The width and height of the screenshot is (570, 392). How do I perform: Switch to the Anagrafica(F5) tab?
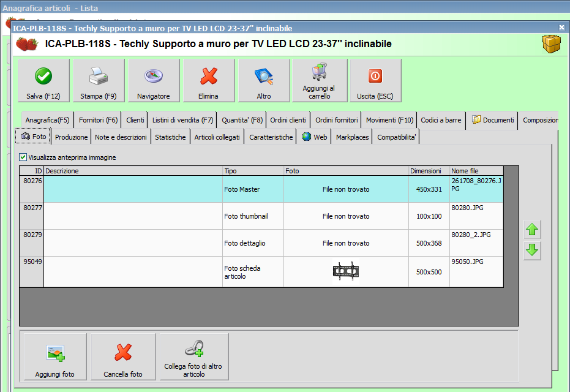tap(47, 120)
